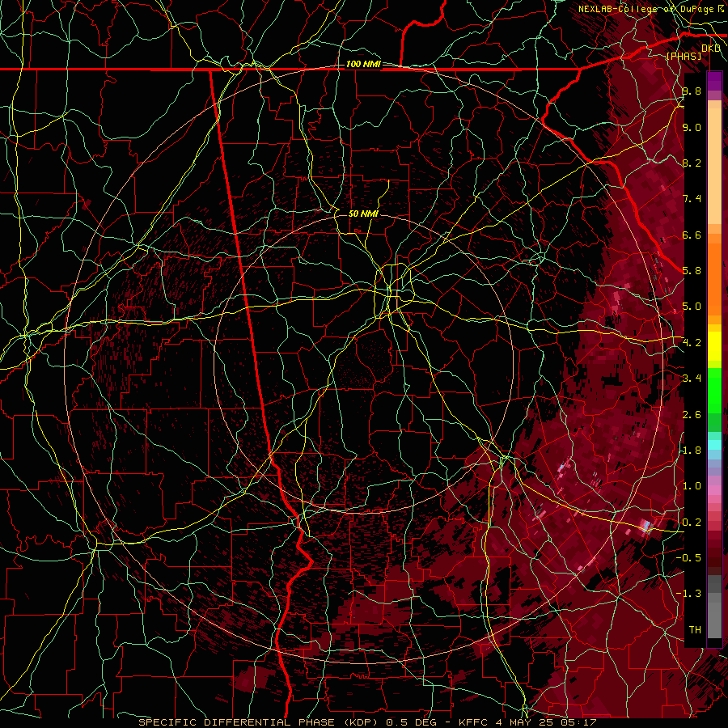Click the 9.0 value on color scale
The height and width of the screenshot is (728, 728).
(x=692, y=127)
